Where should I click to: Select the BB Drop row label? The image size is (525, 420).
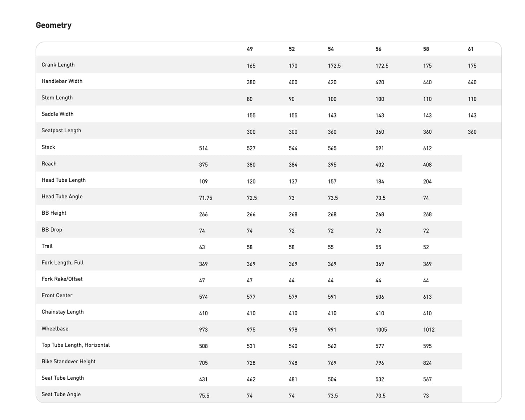(x=52, y=230)
